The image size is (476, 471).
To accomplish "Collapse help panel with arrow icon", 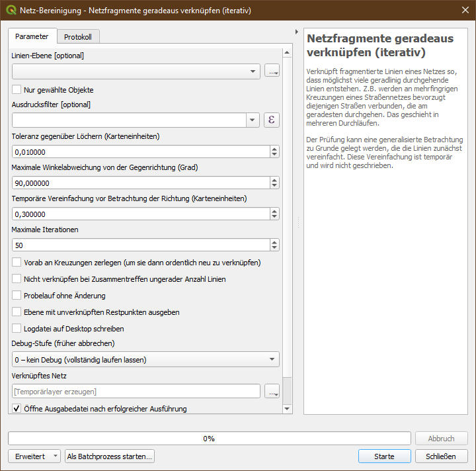I will click(296, 32).
